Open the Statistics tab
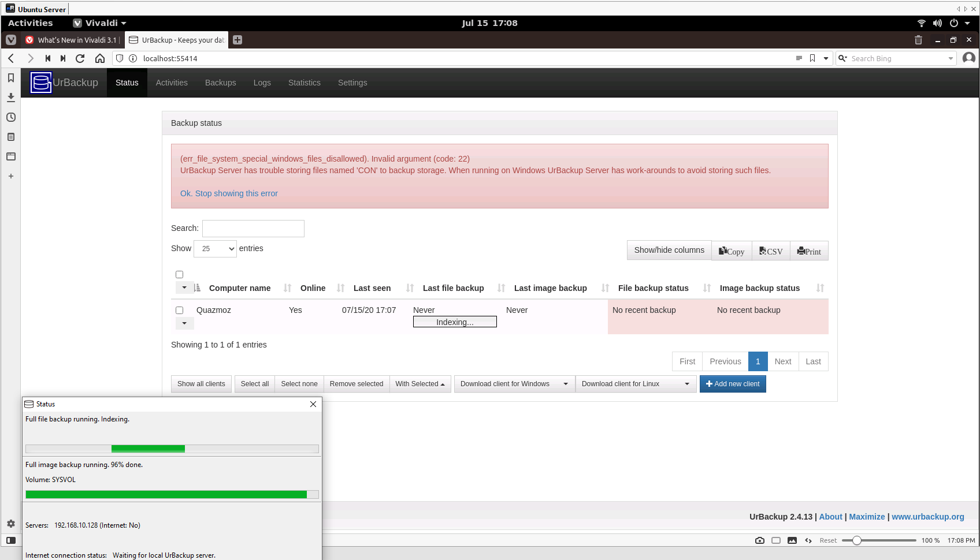 tap(305, 83)
